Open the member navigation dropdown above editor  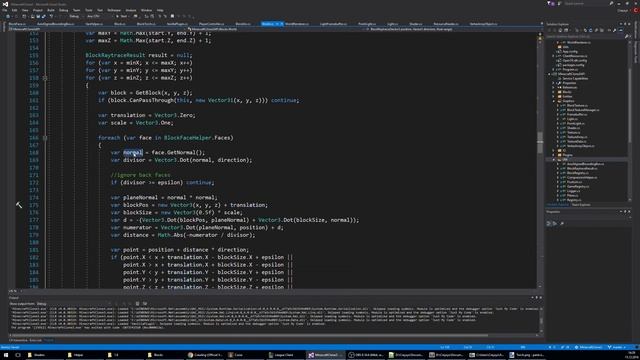(454, 29)
